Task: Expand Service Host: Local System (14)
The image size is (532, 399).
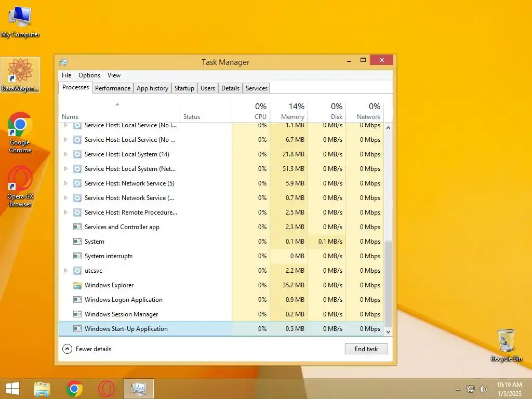Action: pos(66,154)
